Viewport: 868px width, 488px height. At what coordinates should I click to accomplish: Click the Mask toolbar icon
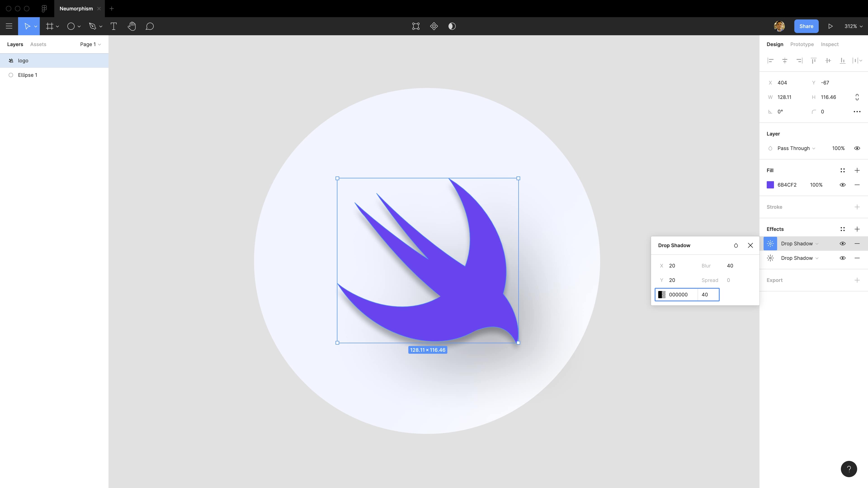(452, 26)
